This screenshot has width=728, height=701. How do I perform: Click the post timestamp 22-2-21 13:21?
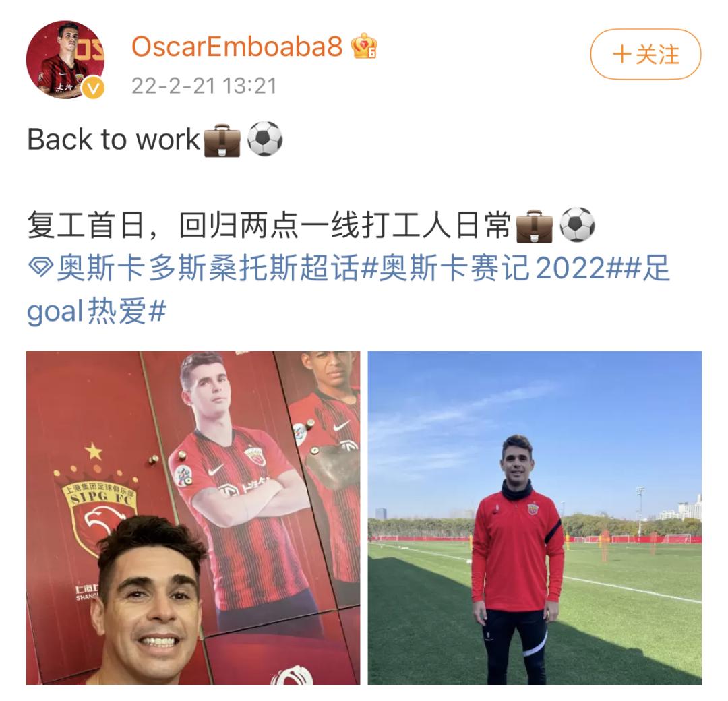coord(204,86)
